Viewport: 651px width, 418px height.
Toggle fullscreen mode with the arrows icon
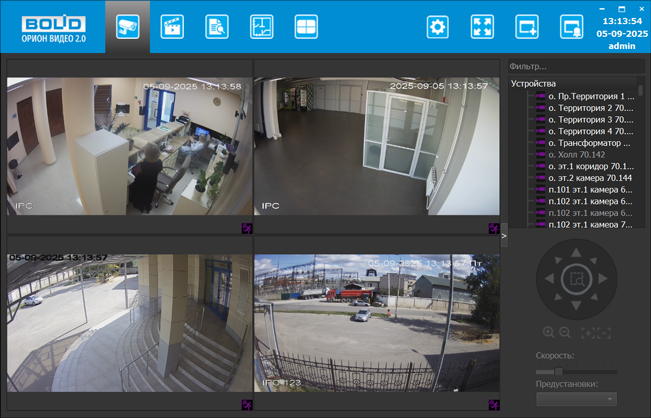[x=482, y=27]
